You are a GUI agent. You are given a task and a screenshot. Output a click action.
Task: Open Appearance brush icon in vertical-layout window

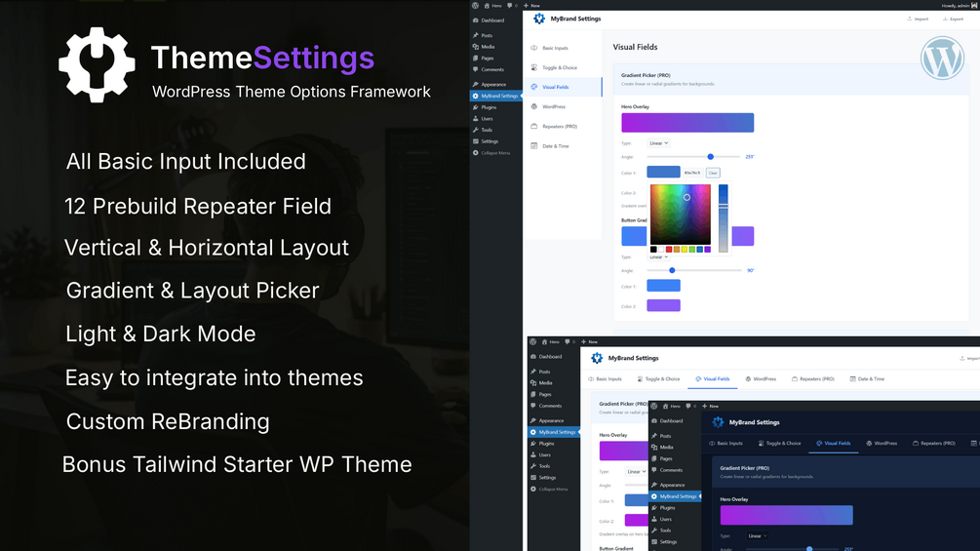(x=476, y=84)
